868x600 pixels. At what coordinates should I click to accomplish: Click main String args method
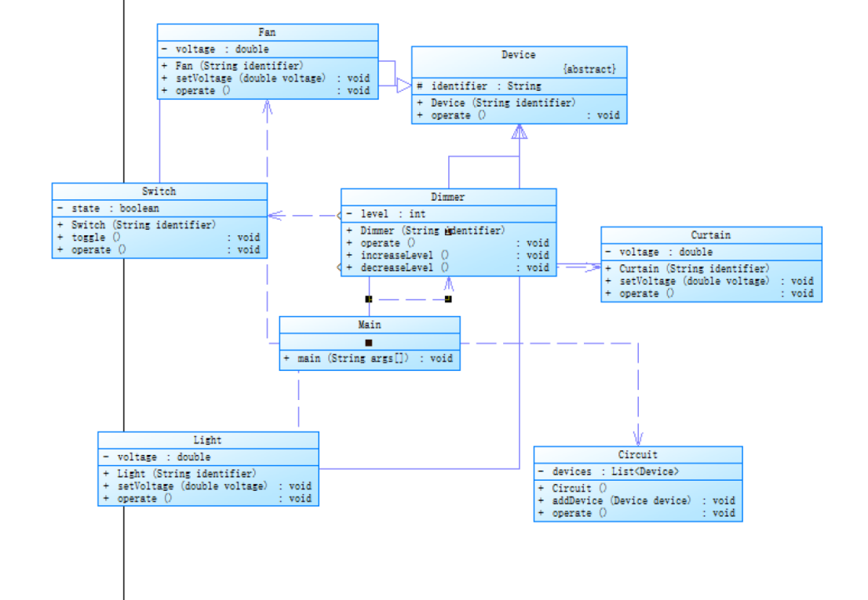[370, 358]
